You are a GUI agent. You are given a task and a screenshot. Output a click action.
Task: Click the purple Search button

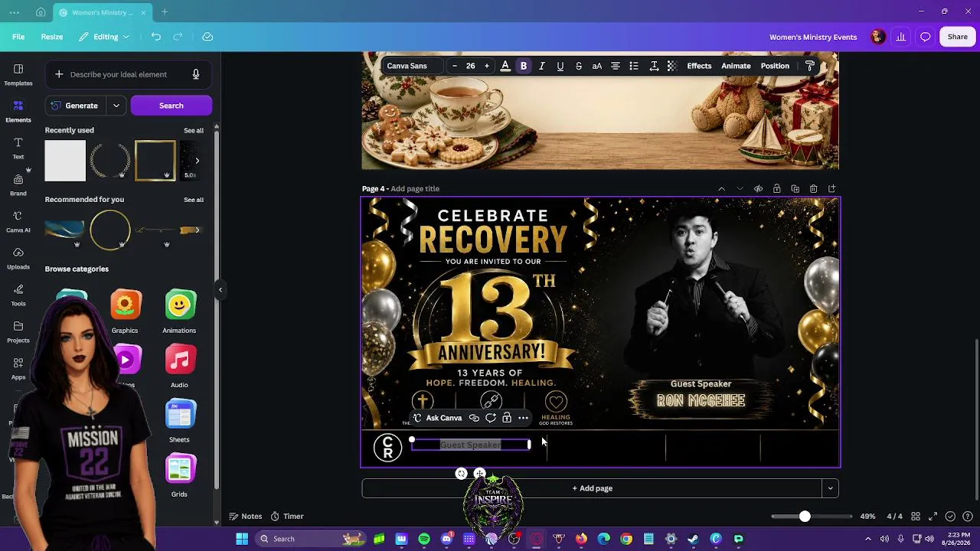click(x=171, y=106)
